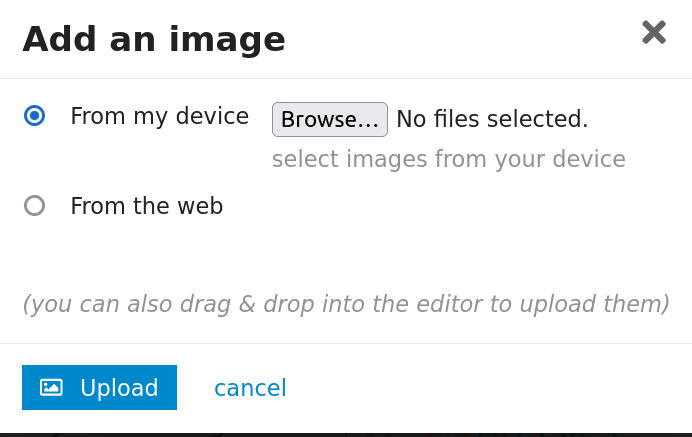Open the Browse… file chooser

330,119
